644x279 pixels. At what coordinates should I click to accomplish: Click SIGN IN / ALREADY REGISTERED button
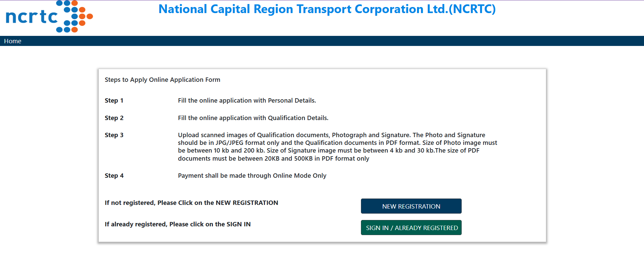[x=411, y=228]
